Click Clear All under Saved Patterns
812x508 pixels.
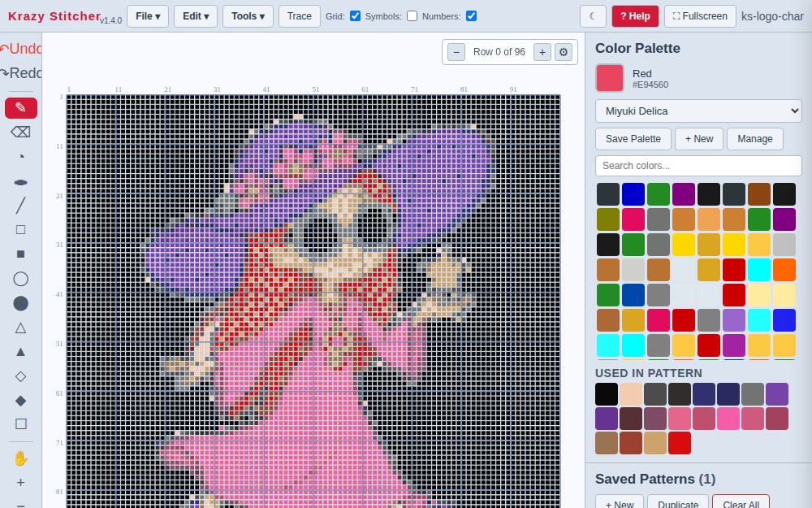[x=741, y=503]
